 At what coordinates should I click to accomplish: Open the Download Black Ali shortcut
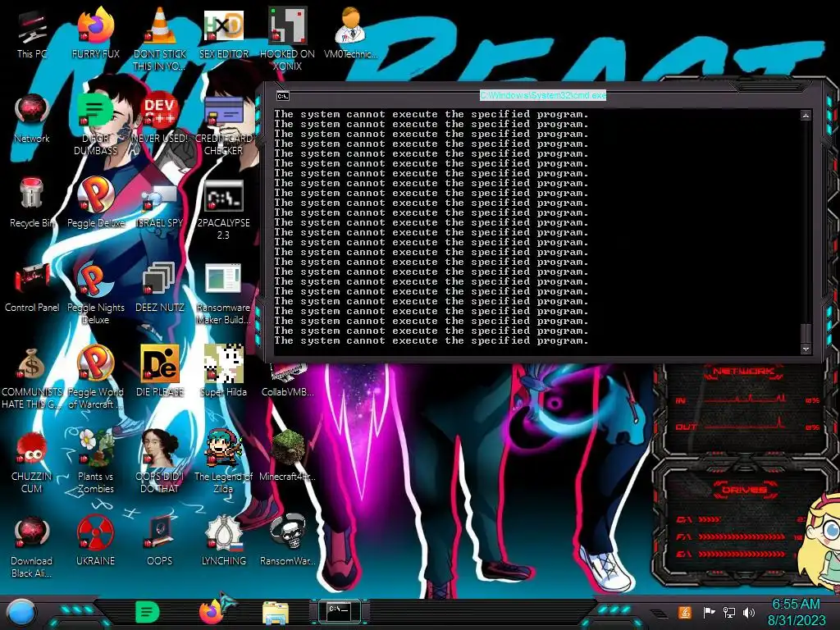tap(32, 546)
